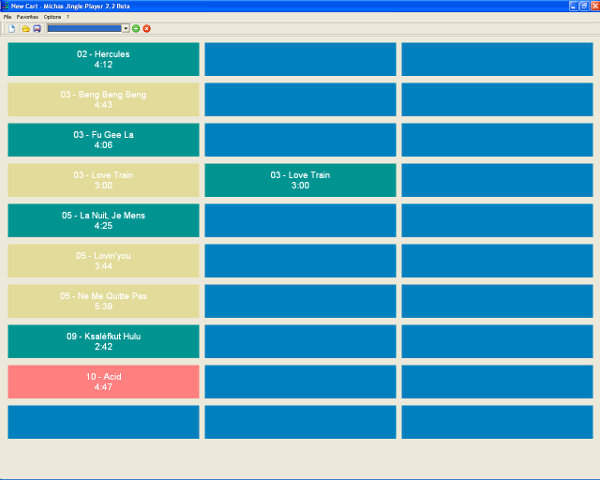Click the Open folder icon
600x480 pixels.
[25, 28]
